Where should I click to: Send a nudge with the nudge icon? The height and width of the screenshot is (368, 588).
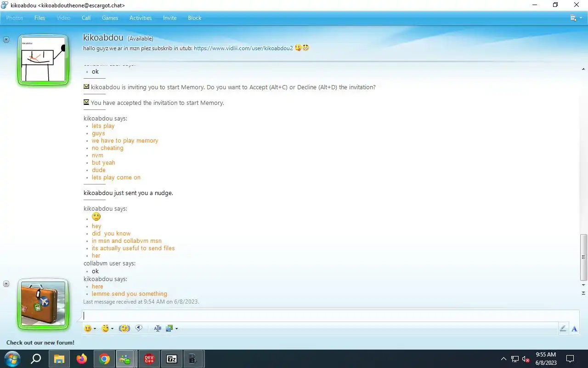click(124, 328)
